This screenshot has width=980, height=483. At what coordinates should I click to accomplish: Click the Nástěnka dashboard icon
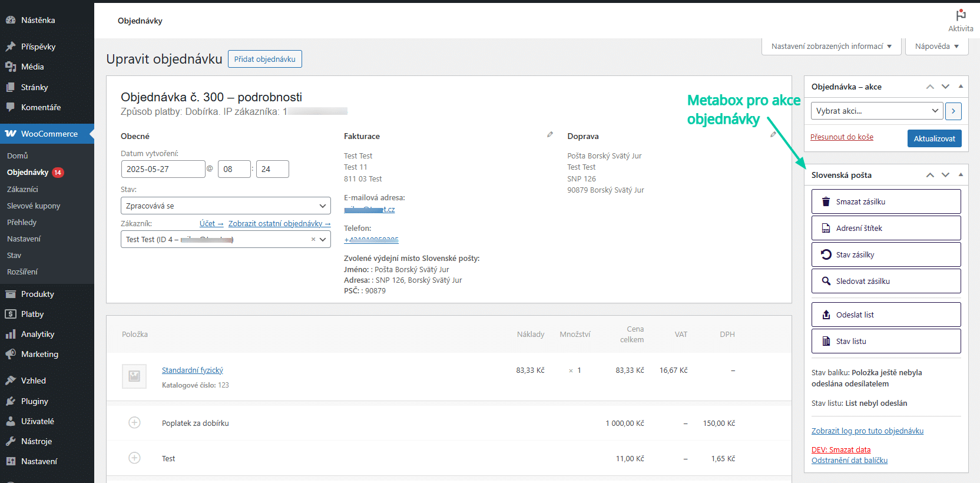tap(11, 20)
